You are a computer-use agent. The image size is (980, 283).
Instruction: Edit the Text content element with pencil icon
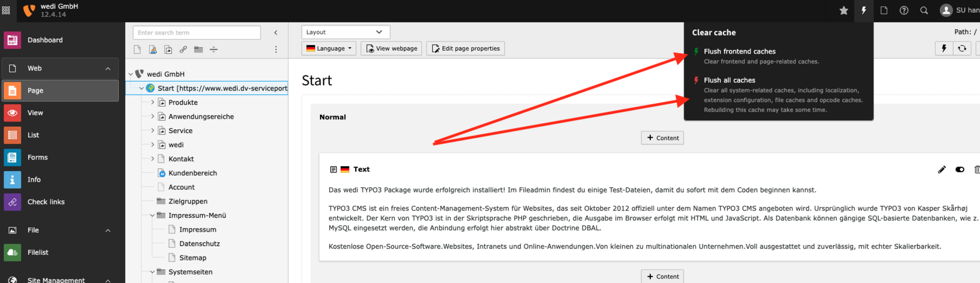pyautogui.click(x=942, y=169)
